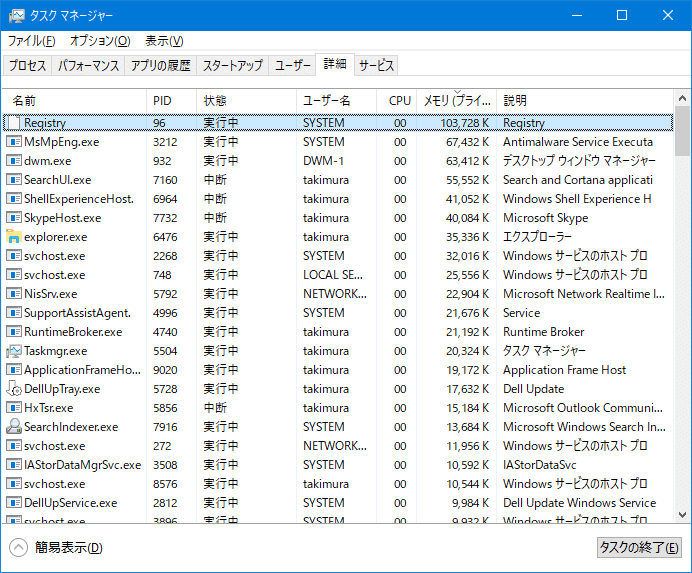Viewport: 692px width, 573px height.
Task: Click the LOCAL SE... user name cell
Action: coord(333,275)
